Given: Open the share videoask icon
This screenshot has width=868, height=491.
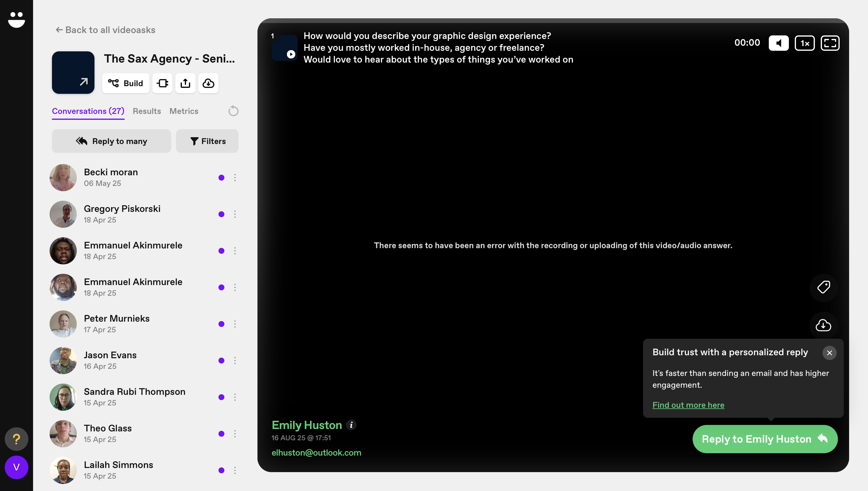Looking at the screenshot, I should 185,83.
